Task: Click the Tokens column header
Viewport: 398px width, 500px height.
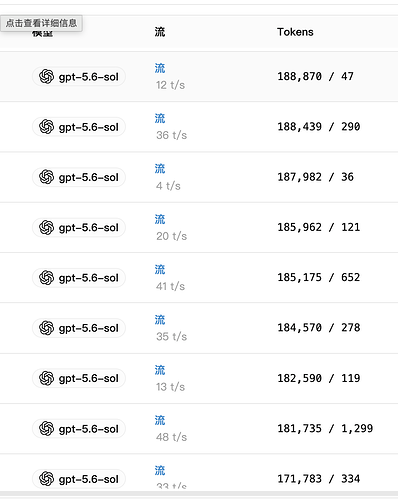Action: pyautogui.click(x=295, y=32)
